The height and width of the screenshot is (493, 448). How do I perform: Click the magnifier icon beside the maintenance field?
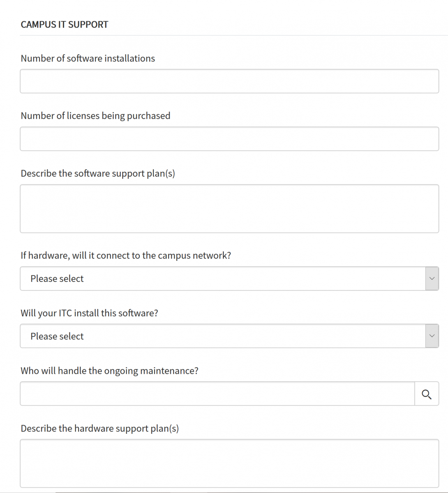(x=427, y=394)
